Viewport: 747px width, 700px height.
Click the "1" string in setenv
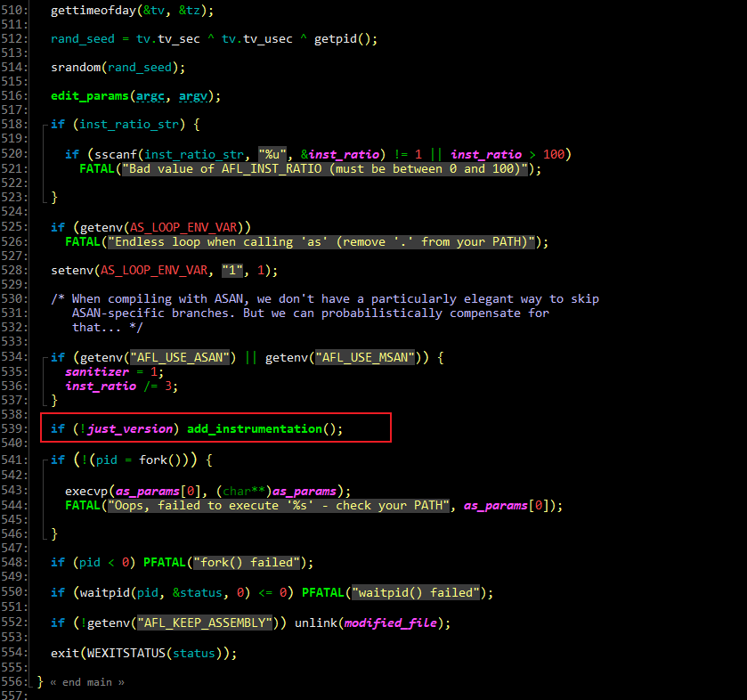tap(232, 270)
